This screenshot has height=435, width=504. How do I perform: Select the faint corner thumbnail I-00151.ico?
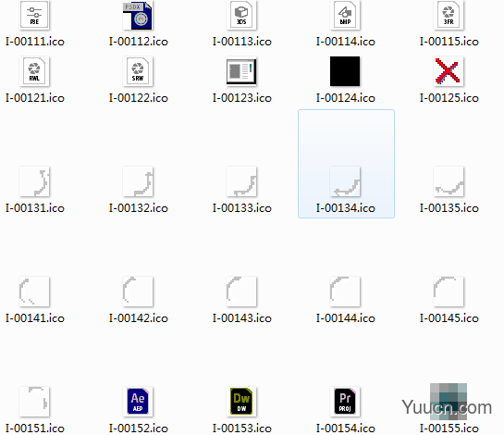point(34,402)
